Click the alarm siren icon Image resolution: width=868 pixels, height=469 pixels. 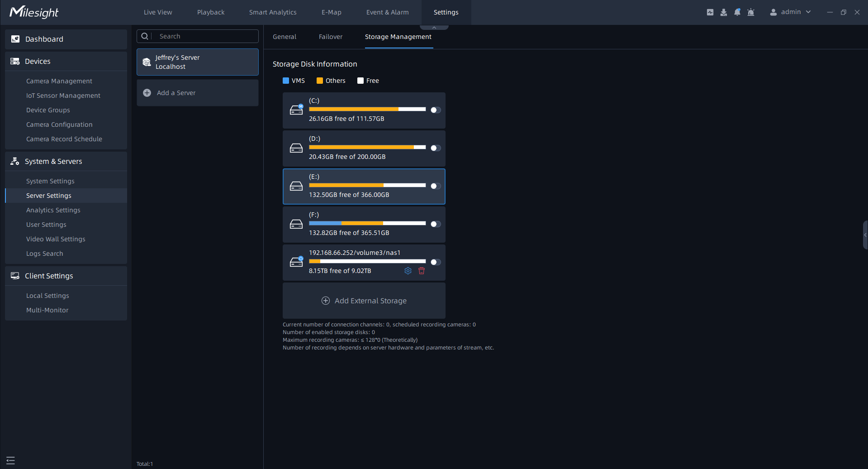[x=751, y=12]
